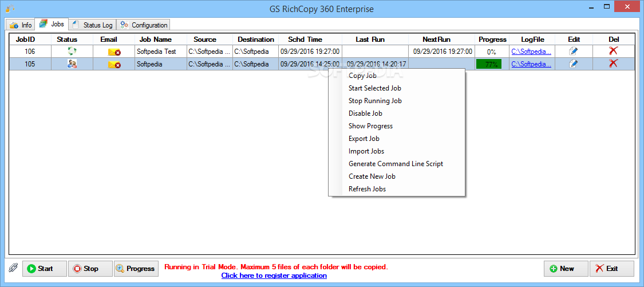The width and height of the screenshot is (644, 287).
Task: Select the 'Softpedia' job name in row 105
Action: pos(161,64)
